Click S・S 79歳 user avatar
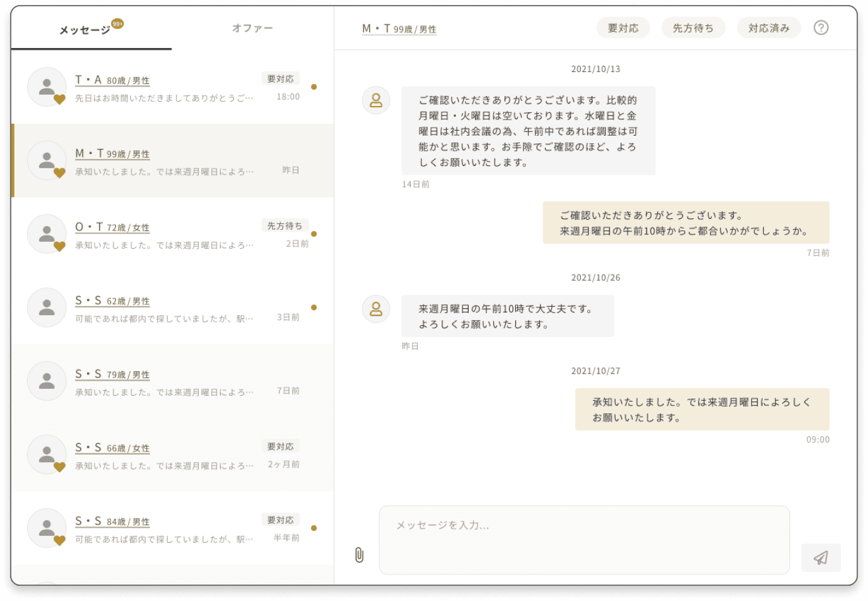The width and height of the screenshot is (868, 601). [x=47, y=381]
